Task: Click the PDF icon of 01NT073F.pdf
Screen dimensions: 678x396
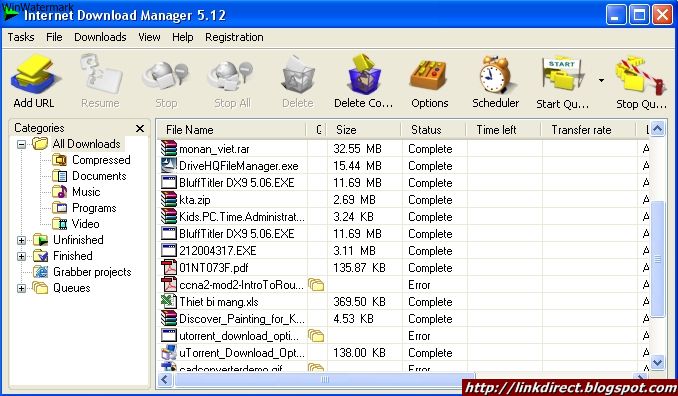Action: [169, 268]
